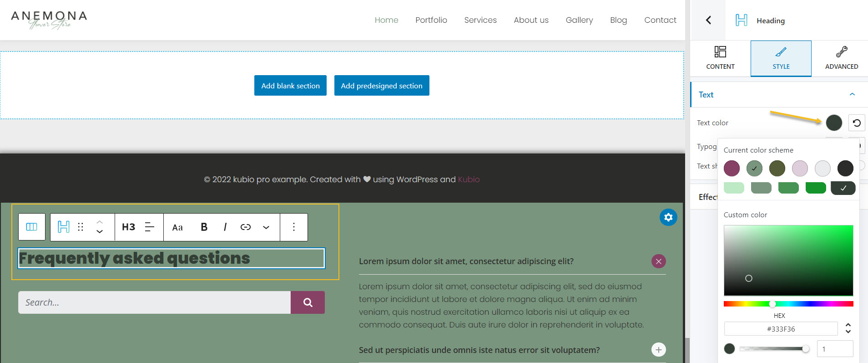Open the Gallery menu item
Image resolution: width=868 pixels, height=363 pixels.
(579, 20)
